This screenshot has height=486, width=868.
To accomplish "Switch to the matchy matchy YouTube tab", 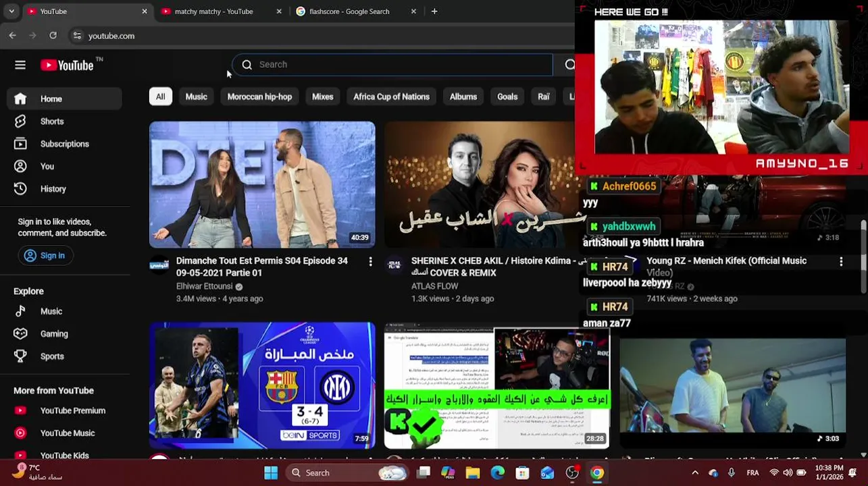I will click(222, 11).
